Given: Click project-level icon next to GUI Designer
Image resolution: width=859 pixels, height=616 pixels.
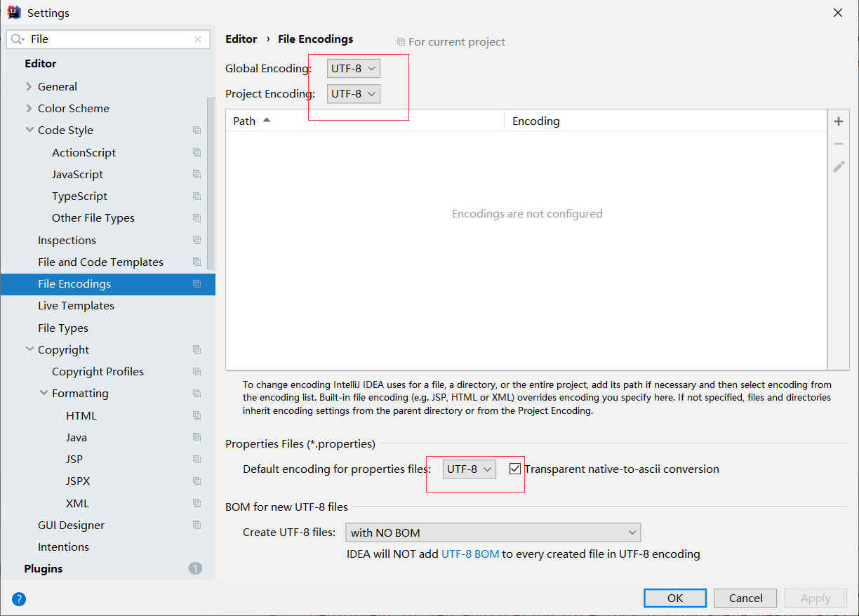Looking at the screenshot, I should click(x=197, y=525).
